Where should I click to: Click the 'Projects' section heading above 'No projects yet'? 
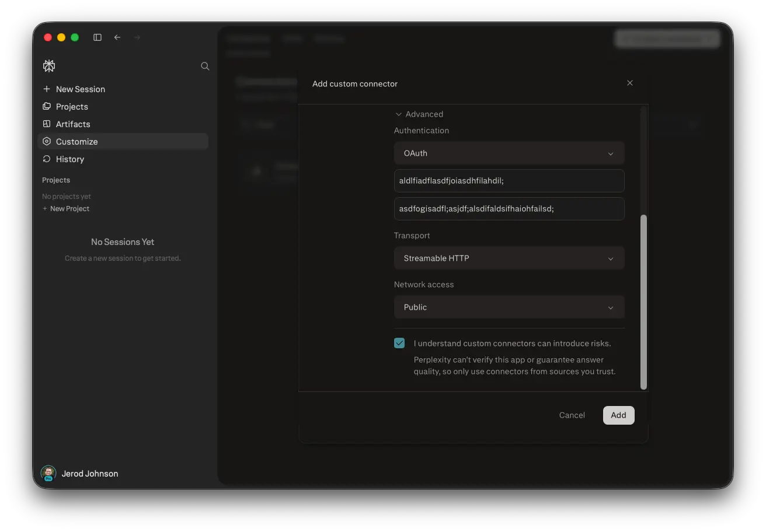tap(56, 180)
